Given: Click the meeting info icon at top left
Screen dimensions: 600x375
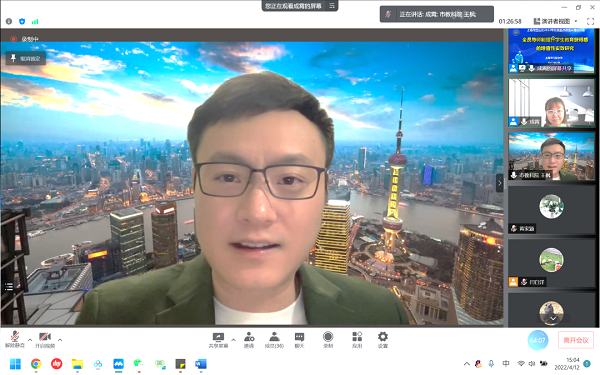Looking at the screenshot, I should 9,21.
